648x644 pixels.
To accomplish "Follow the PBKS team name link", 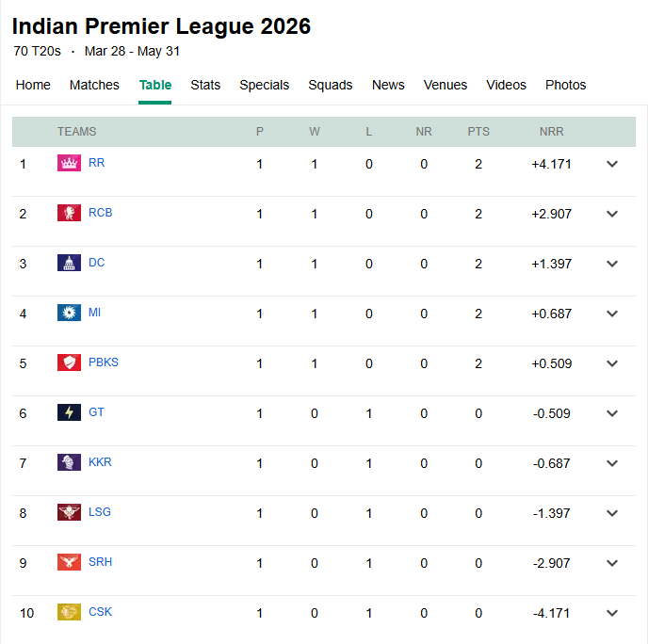I will click(104, 362).
